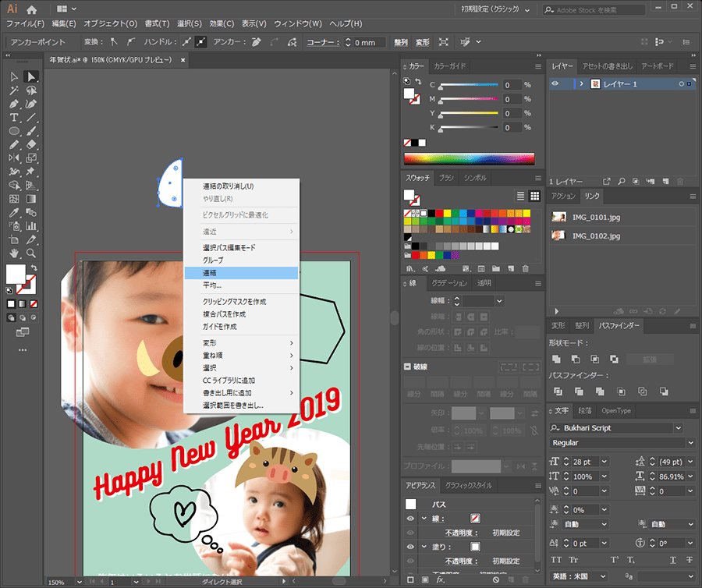Image resolution: width=702 pixels, height=588 pixels.
Task: Click 不透明度 link under 線 in Appearance
Action: (x=459, y=533)
